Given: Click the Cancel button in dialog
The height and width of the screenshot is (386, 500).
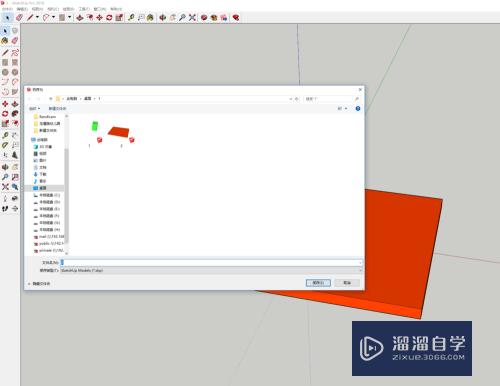Looking at the screenshot, I should point(347,283).
